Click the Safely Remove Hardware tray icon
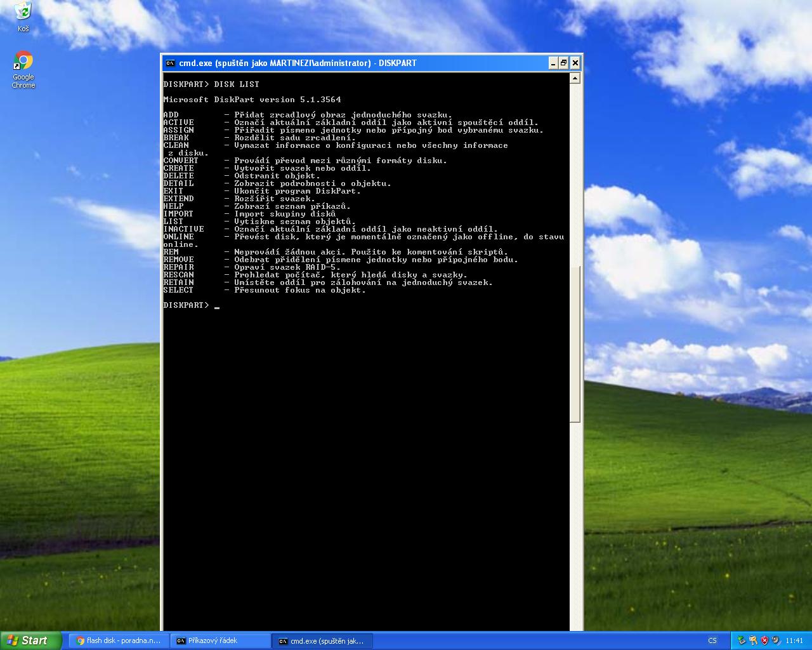 tap(742, 640)
